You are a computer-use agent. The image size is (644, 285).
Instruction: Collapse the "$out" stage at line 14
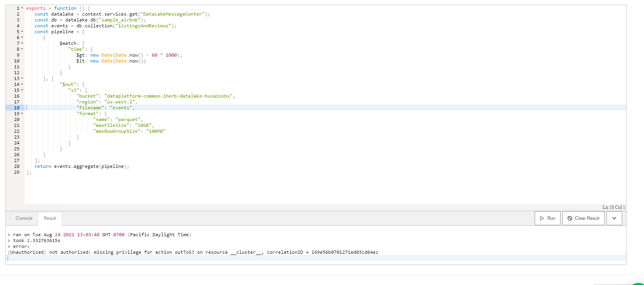[22, 84]
